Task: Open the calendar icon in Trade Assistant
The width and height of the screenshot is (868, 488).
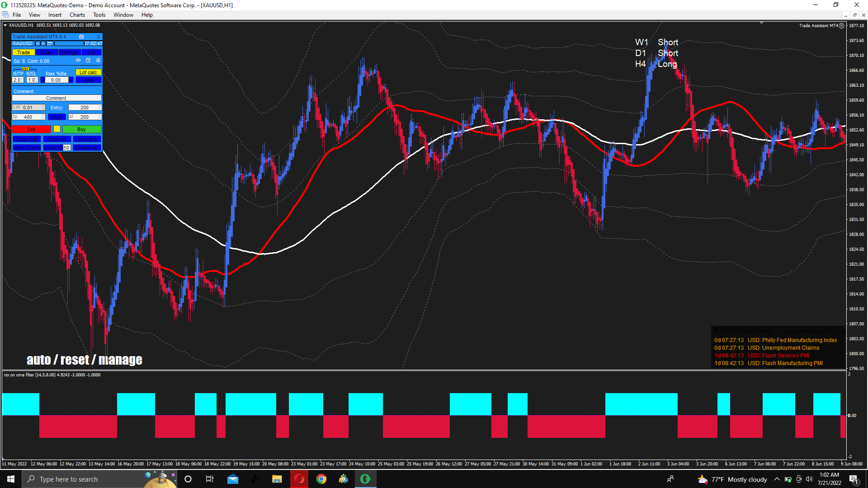Action: pos(88,60)
